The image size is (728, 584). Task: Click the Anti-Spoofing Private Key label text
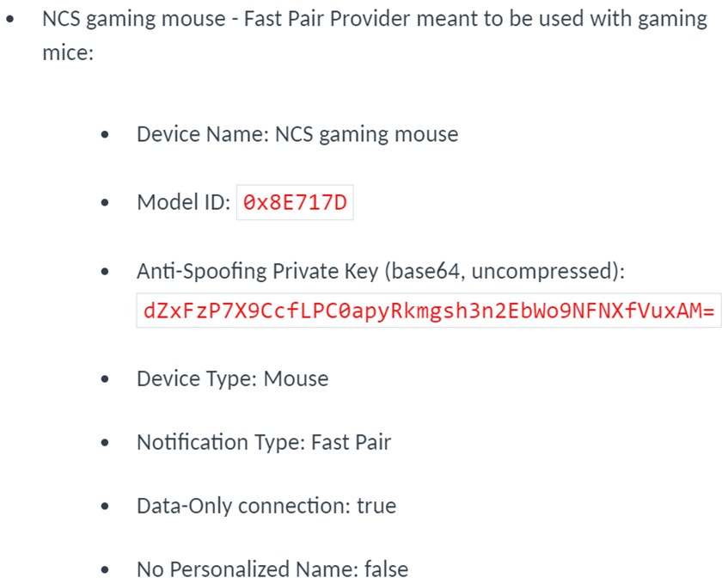click(x=381, y=271)
